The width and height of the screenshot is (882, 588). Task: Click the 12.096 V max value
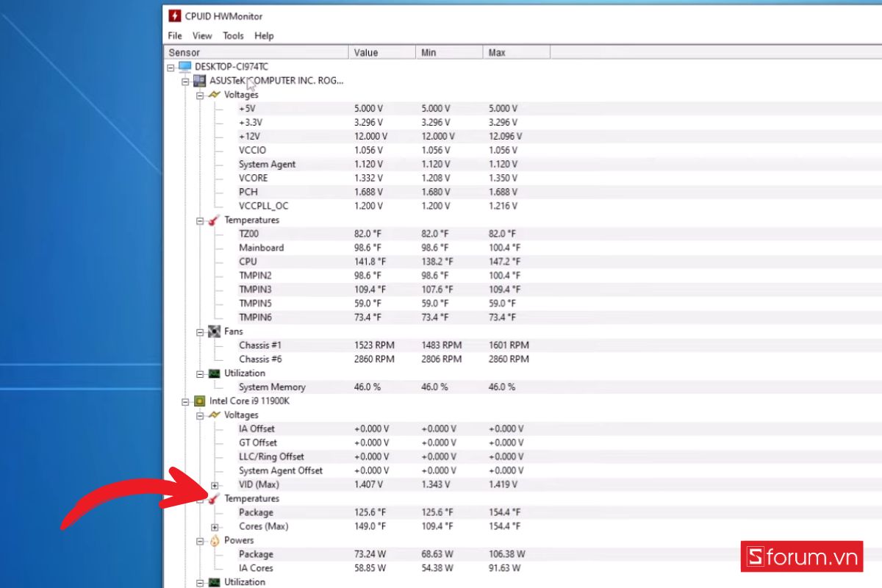(505, 136)
